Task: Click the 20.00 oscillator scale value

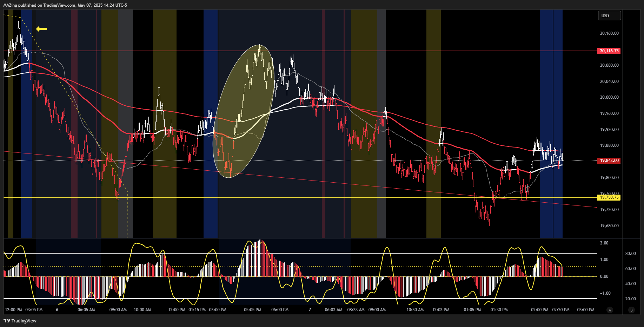Action: 631,299
